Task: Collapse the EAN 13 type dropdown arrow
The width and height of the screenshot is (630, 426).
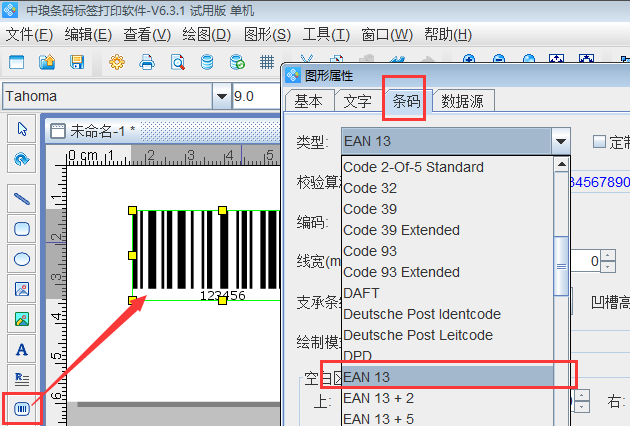Action: tap(560, 142)
